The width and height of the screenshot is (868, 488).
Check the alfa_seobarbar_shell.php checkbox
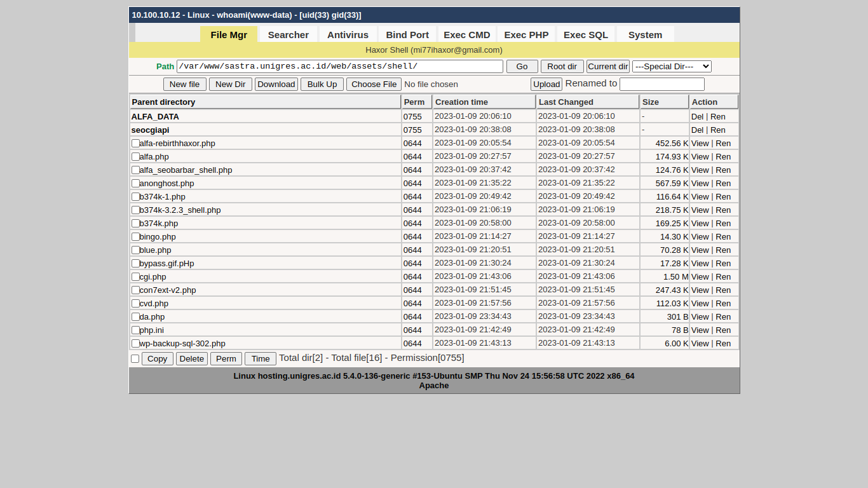click(x=135, y=170)
